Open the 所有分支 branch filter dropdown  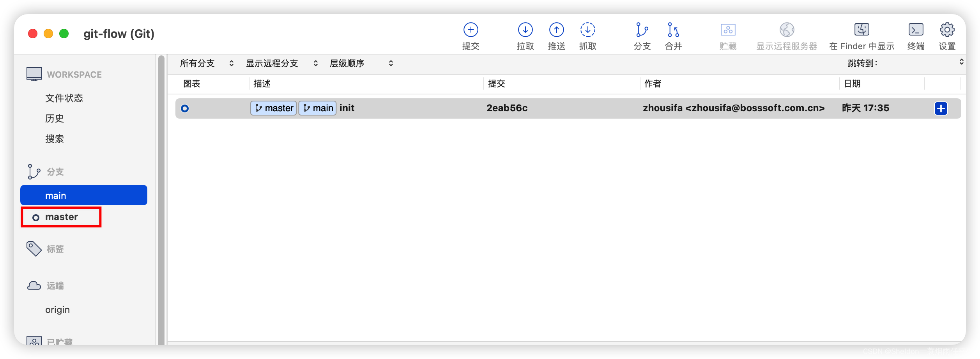tap(207, 63)
